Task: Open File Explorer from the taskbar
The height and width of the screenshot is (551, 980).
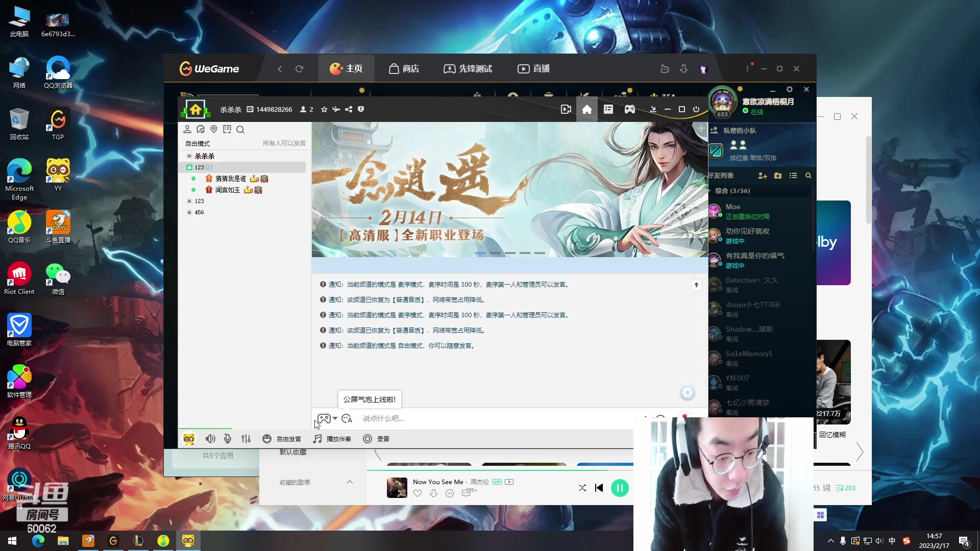Action: pyautogui.click(x=63, y=541)
